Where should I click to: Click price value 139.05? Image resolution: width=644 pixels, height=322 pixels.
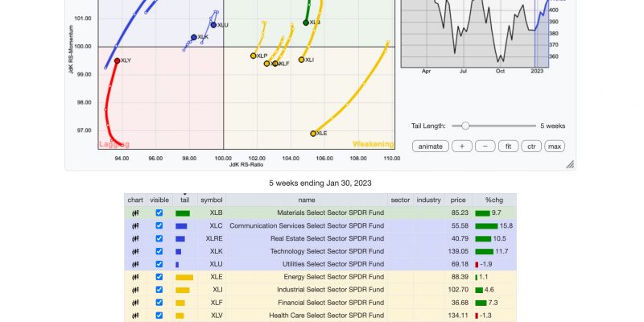(x=458, y=251)
